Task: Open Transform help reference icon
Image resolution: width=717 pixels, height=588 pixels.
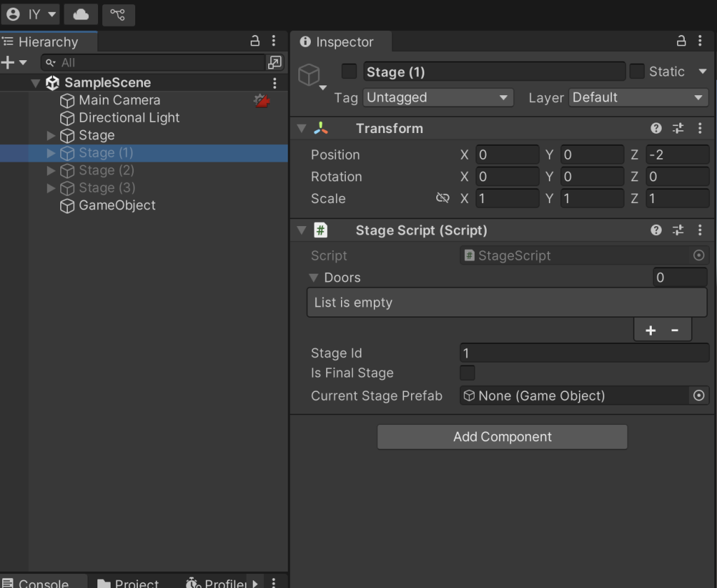Action: coord(655,129)
